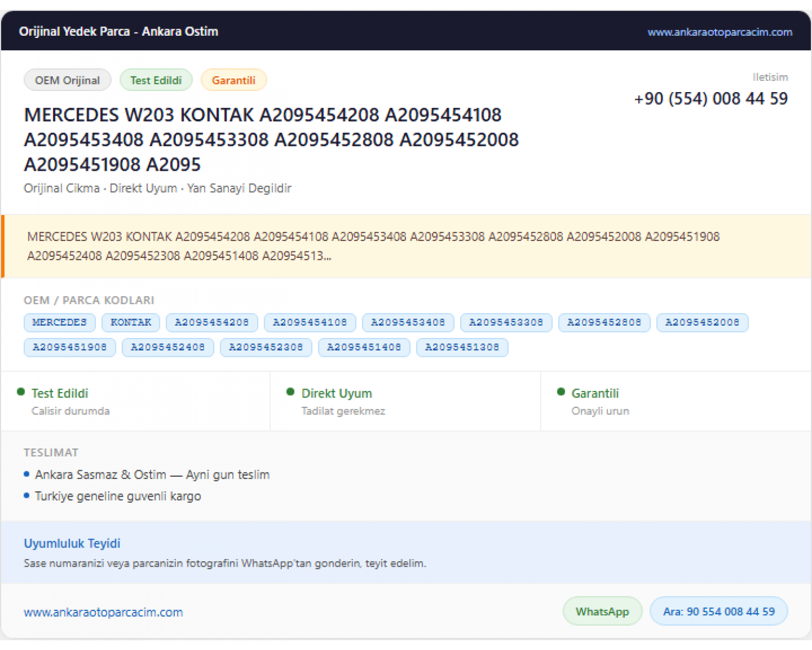Select the OEM Orijinal badge
This screenshot has width=812, height=650.
pyautogui.click(x=68, y=80)
